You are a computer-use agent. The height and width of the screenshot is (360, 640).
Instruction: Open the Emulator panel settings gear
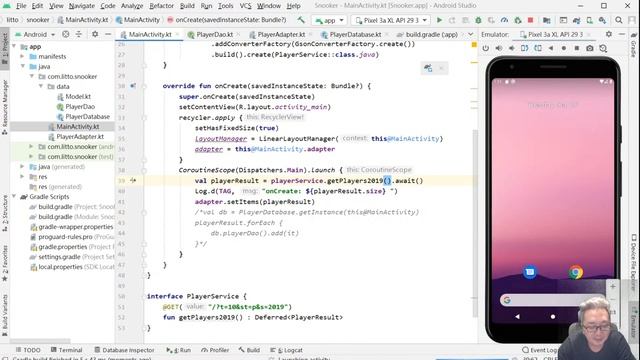(609, 34)
